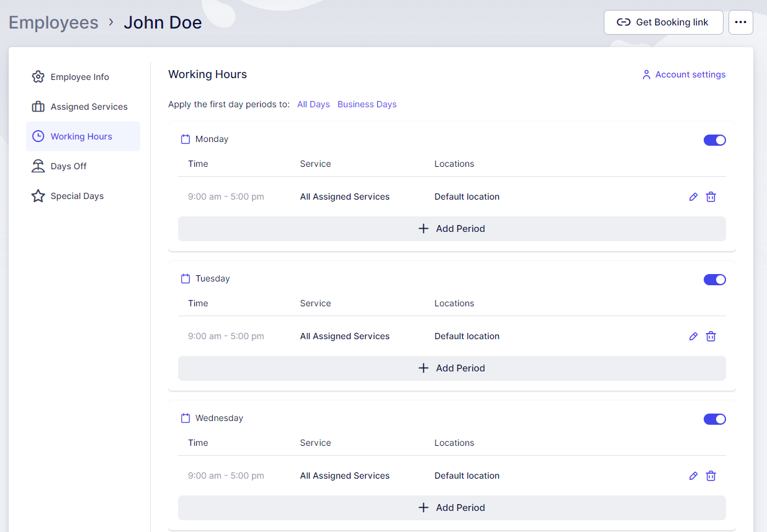Edit the Monday period with the pencil icon
The image size is (767, 532).
pyautogui.click(x=694, y=197)
